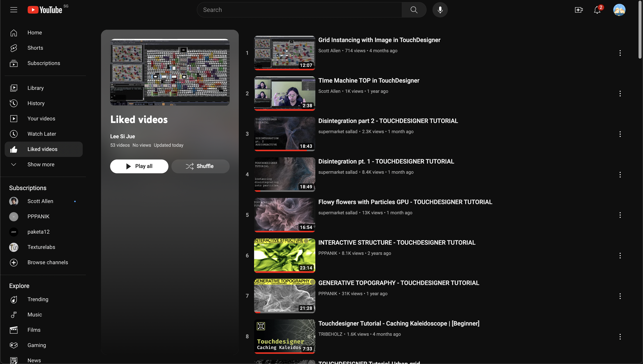This screenshot has height=364, width=643.
Task: Click the Create video camera icon
Action: point(578,10)
